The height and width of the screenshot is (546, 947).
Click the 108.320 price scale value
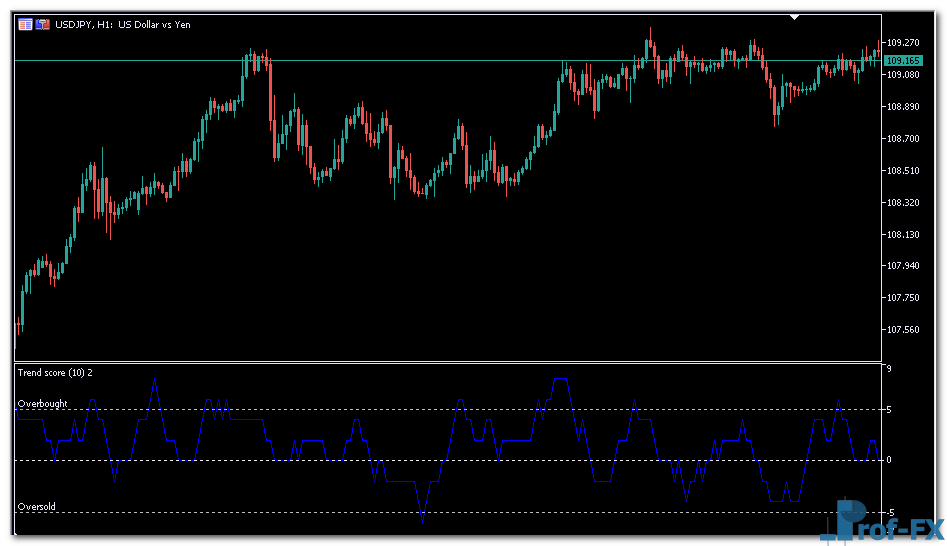[903, 203]
